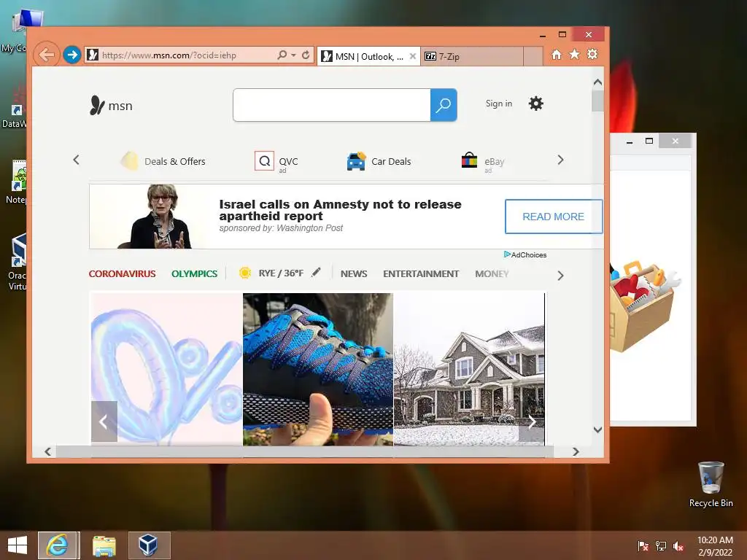Expand more categories with right chevron
Screen dimensions: 747x560
(561, 276)
